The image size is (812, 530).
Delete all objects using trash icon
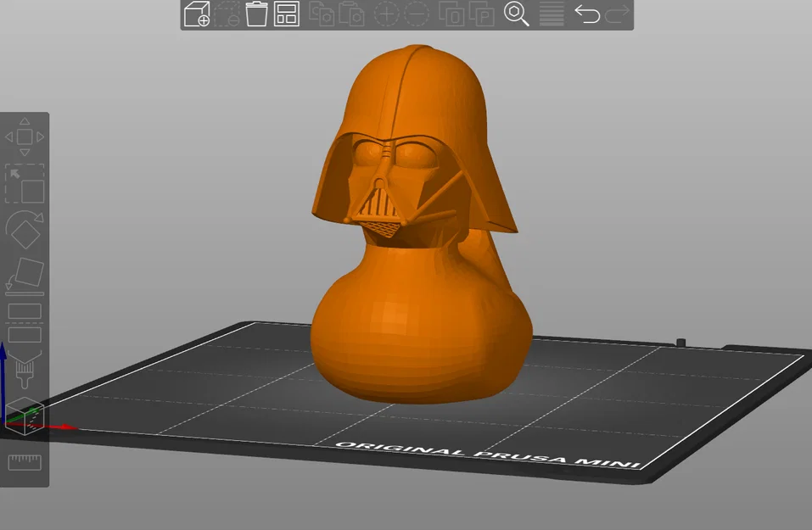(x=255, y=14)
